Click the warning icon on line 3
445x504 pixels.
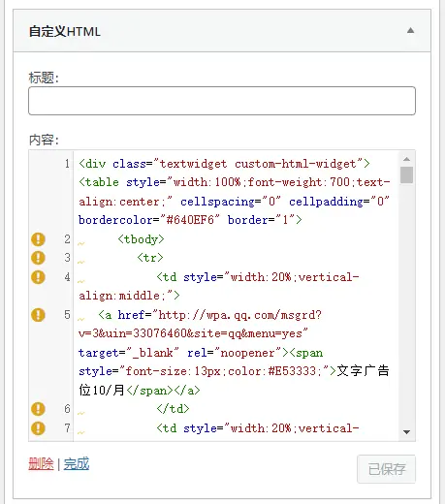point(38,258)
